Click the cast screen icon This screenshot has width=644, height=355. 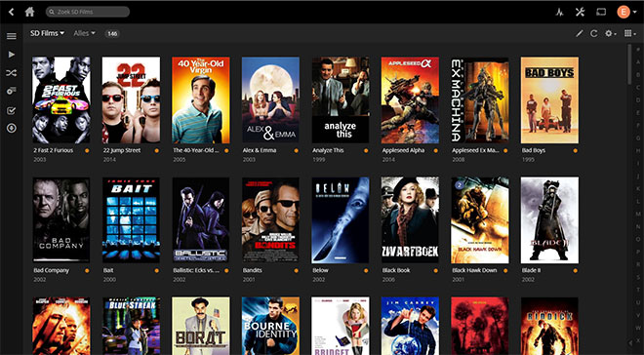coord(601,12)
